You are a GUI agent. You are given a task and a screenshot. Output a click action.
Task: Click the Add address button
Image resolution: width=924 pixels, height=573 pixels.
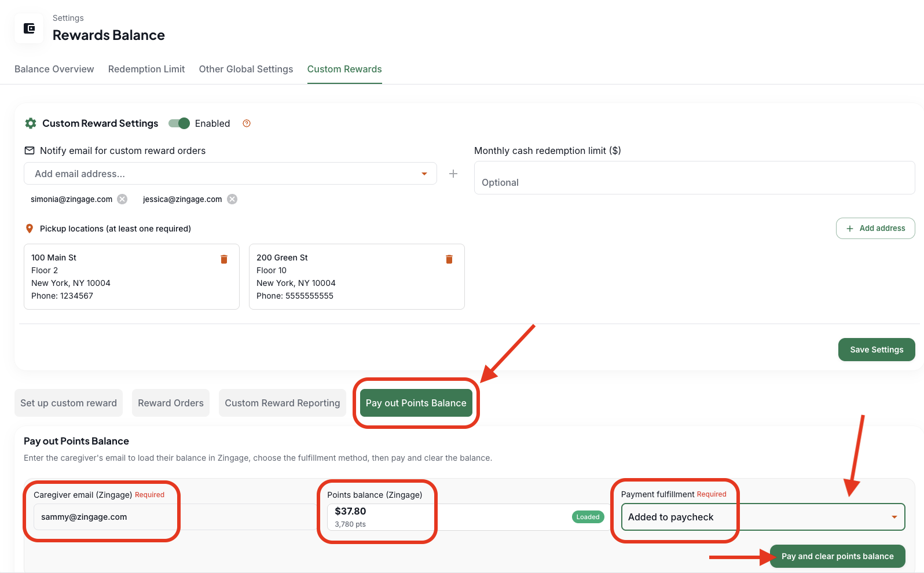pos(875,228)
